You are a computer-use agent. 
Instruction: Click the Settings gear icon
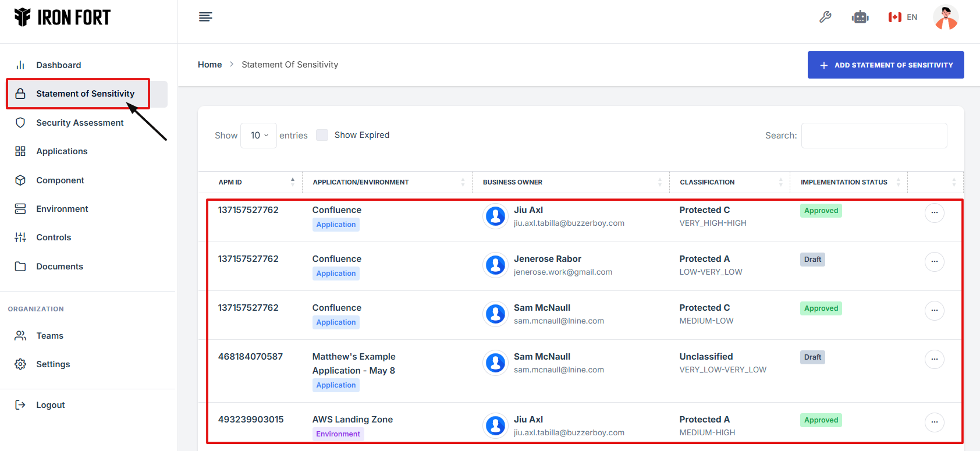click(20, 364)
